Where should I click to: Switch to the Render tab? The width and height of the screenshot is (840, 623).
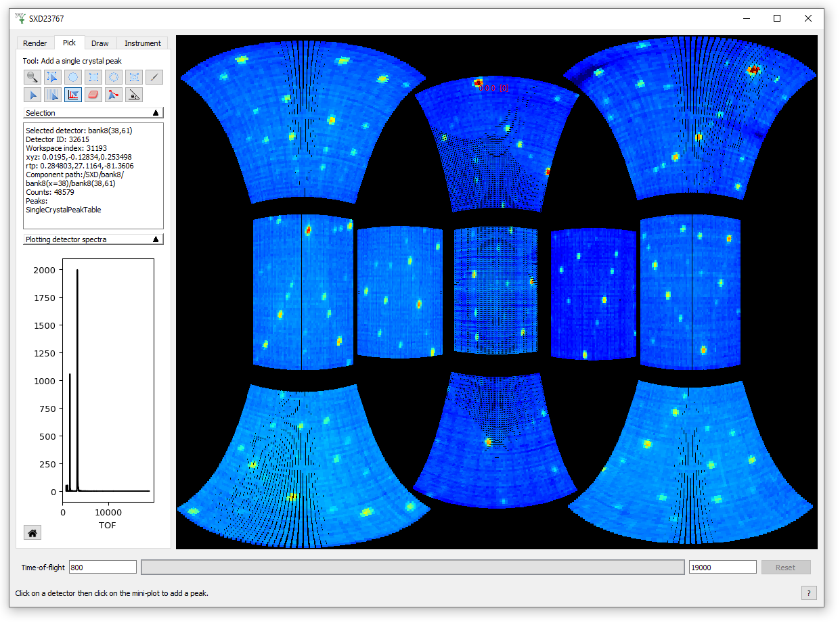coord(35,43)
